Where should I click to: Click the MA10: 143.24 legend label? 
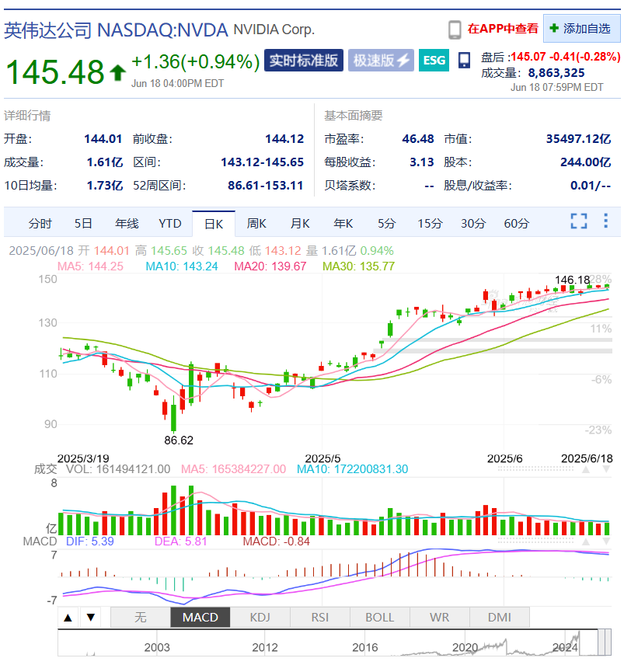(x=182, y=266)
